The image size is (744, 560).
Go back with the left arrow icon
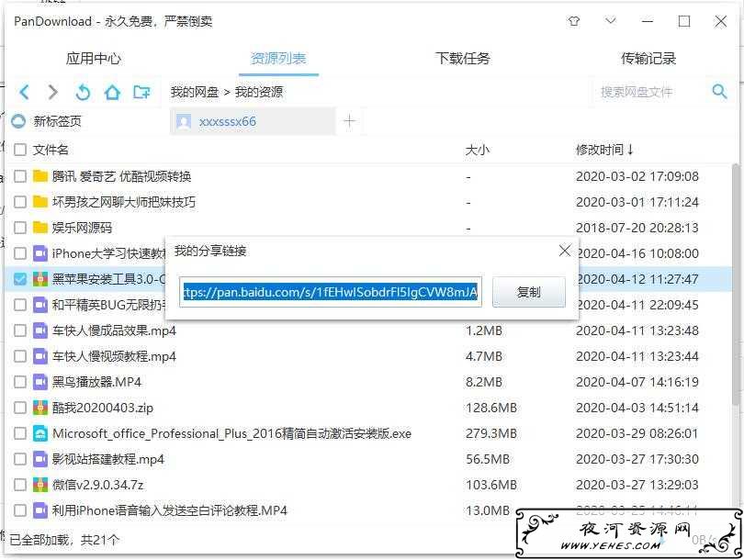pyautogui.click(x=24, y=92)
